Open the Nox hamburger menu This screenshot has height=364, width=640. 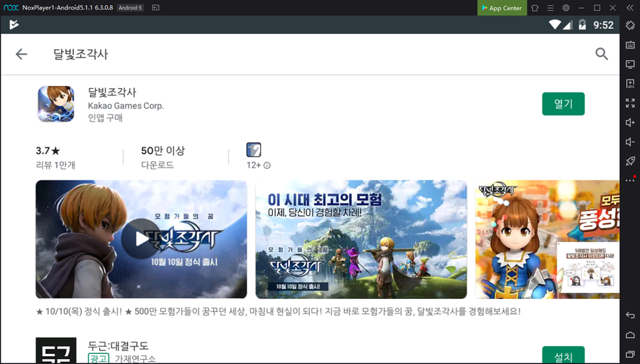click(x=550, y=8)
